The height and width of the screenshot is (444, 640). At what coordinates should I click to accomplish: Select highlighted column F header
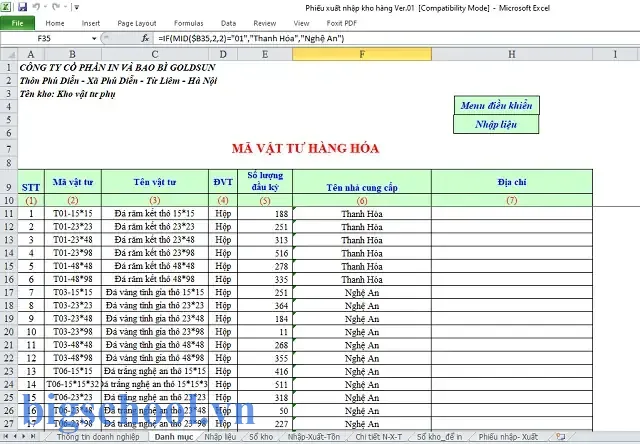pyautogui.click(x=362, y=54)
